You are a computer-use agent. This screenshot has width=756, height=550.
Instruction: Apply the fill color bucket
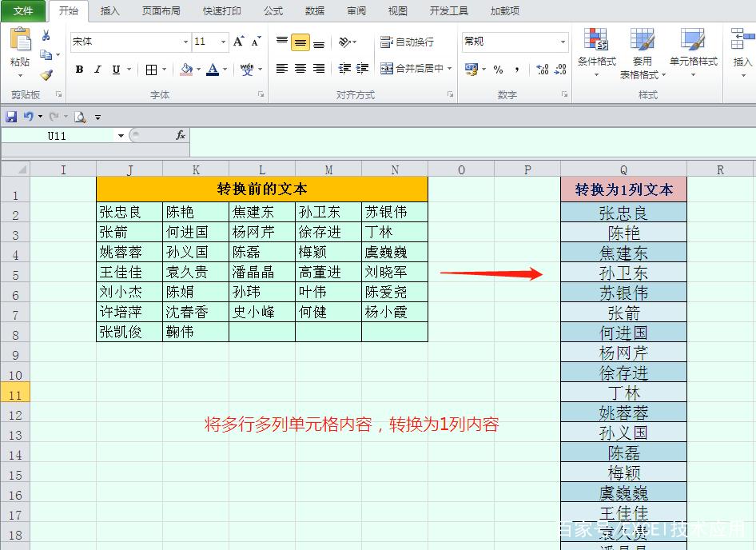[186, 70]
